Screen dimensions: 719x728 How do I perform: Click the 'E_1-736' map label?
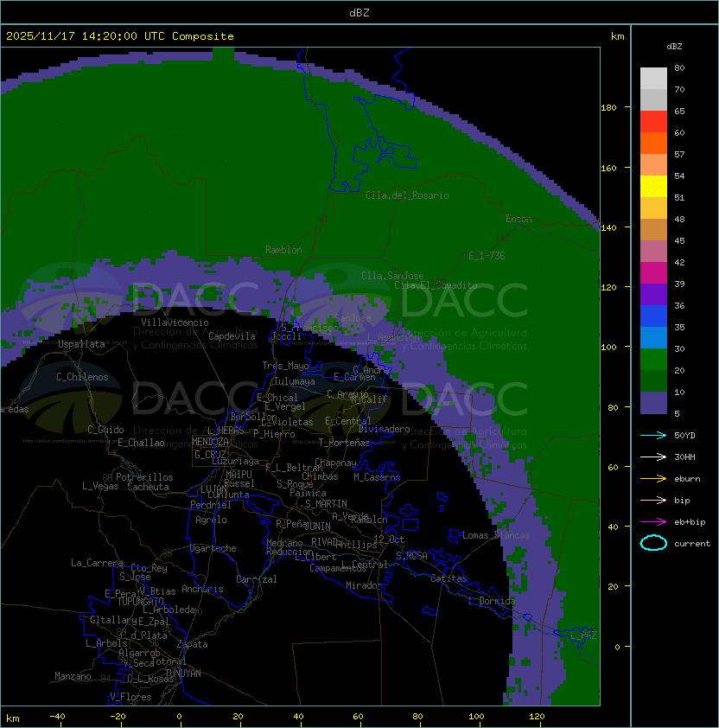click(487, 256)
